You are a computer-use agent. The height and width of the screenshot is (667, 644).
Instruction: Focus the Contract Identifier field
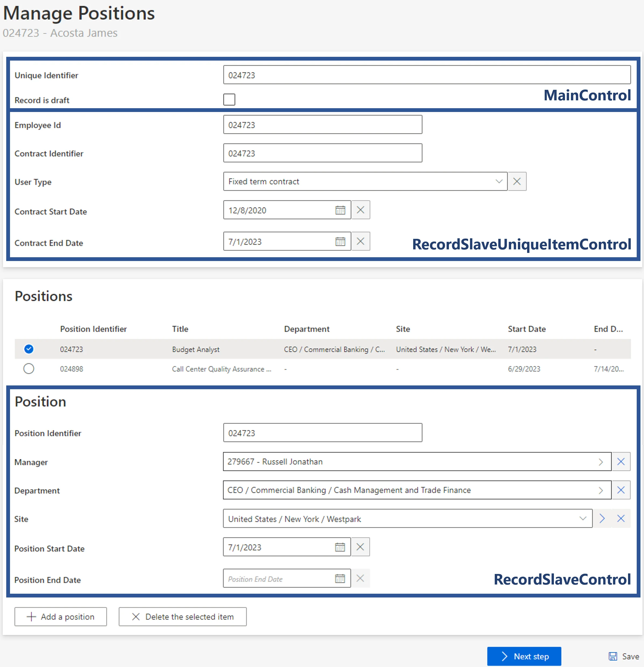323,153
